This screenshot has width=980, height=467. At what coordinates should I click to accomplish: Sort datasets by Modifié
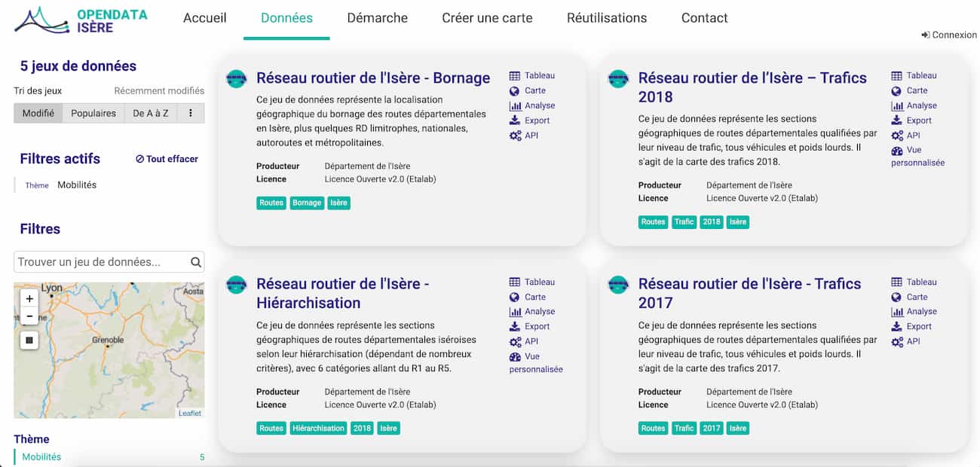(x=38, y=113)
